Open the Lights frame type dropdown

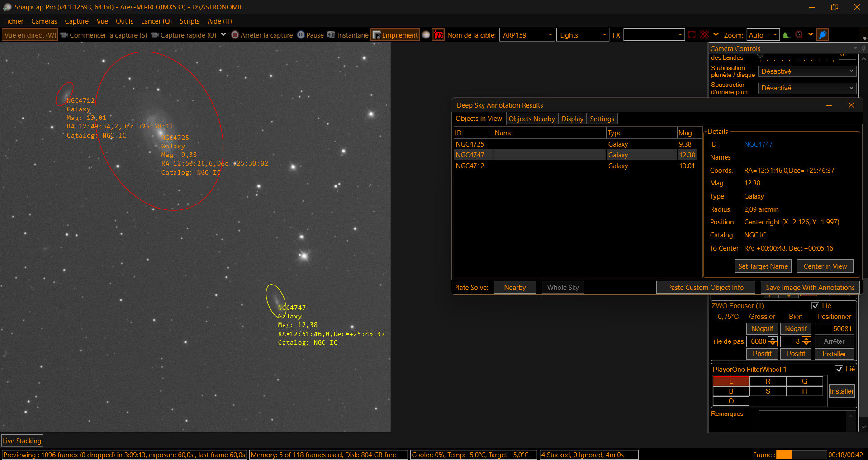(583, 35)
